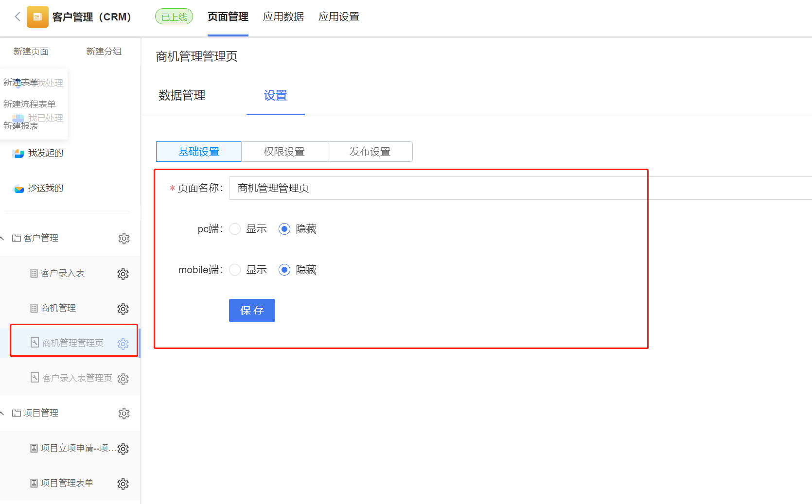The image size is (812, 504).
Task: Click 新建分组 button
Action: pos(104,52)
